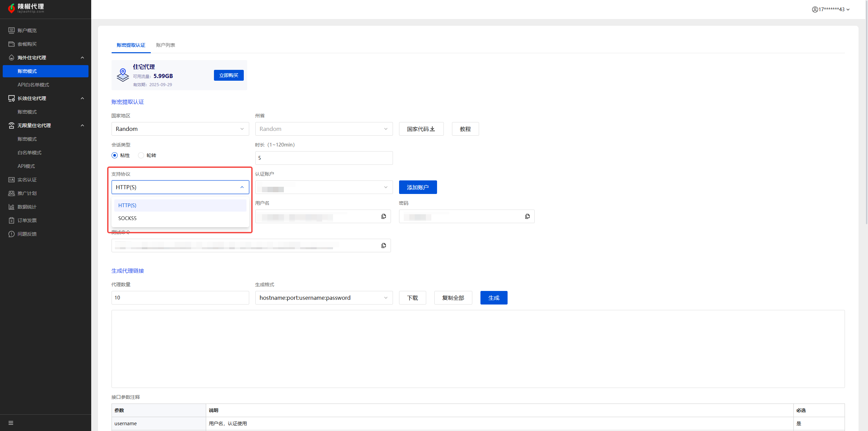Copy the test command text
This screenshot has height=431, width=868.
click(x=383, y=246)
